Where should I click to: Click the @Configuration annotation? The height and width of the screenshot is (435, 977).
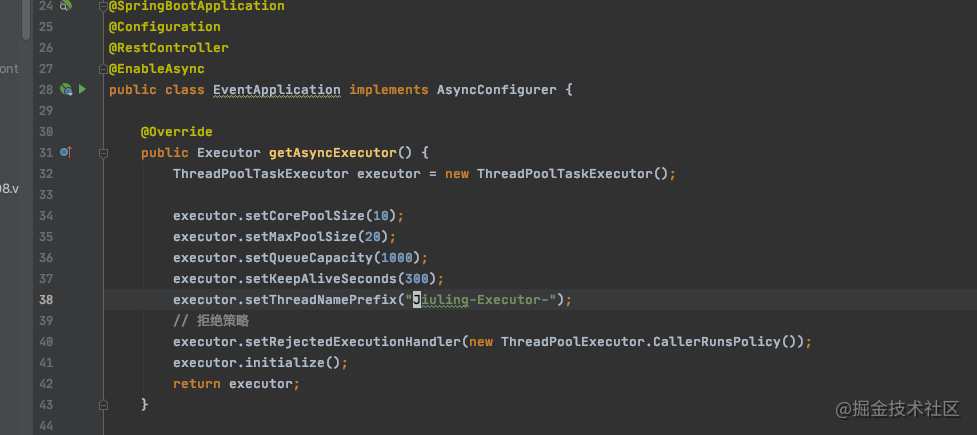tap(164, 27)
